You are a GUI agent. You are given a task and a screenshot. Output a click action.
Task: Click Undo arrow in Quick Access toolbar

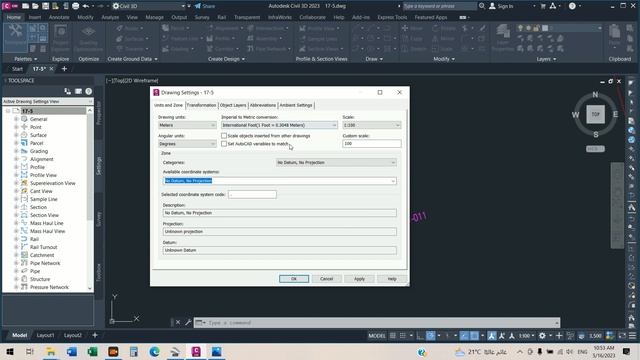86,6
